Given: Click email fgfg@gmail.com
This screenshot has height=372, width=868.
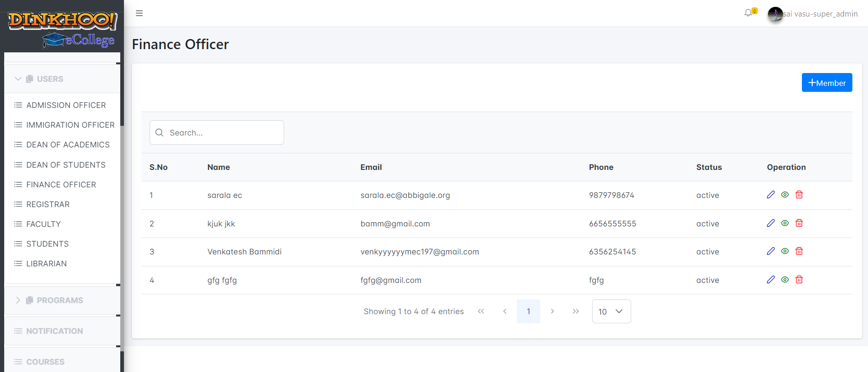Looking at the screenshot, I should coord(391,280).
